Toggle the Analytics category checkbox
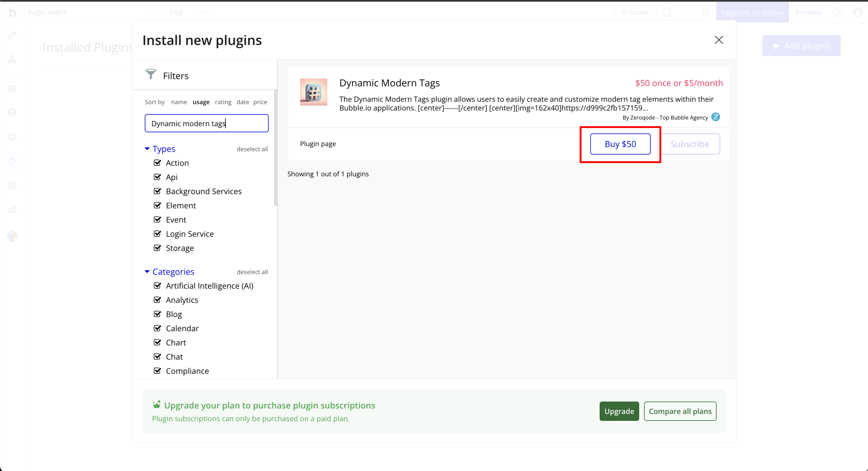 [157, 300]
